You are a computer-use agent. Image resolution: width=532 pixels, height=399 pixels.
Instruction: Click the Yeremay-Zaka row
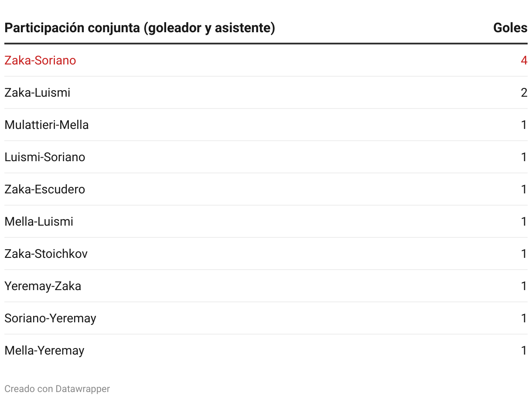[x=43, y=286]
